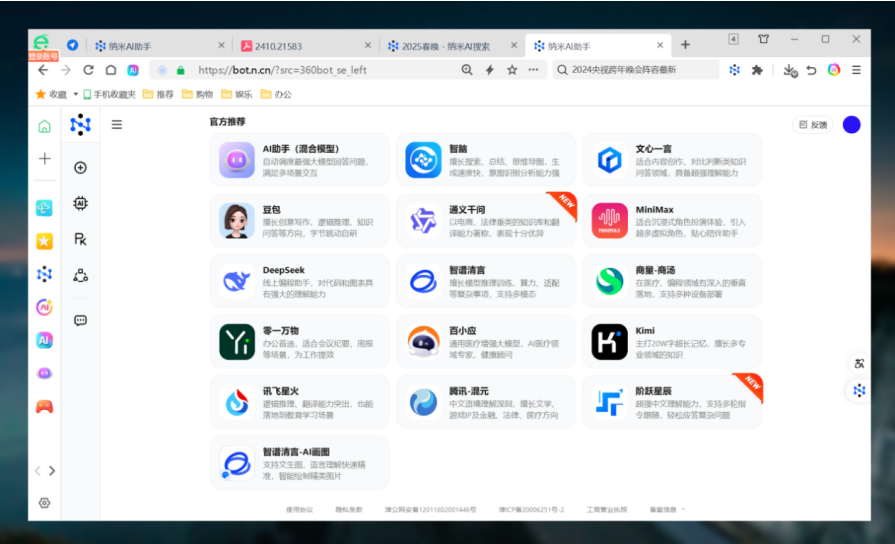
Task: Open the chat history bubble icon in sidebar
Action: 81,320
